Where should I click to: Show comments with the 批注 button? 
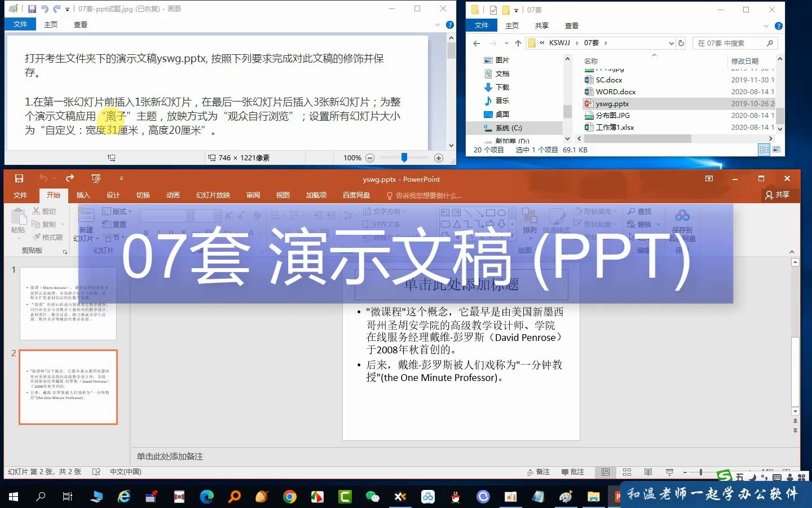click(574, 472)
